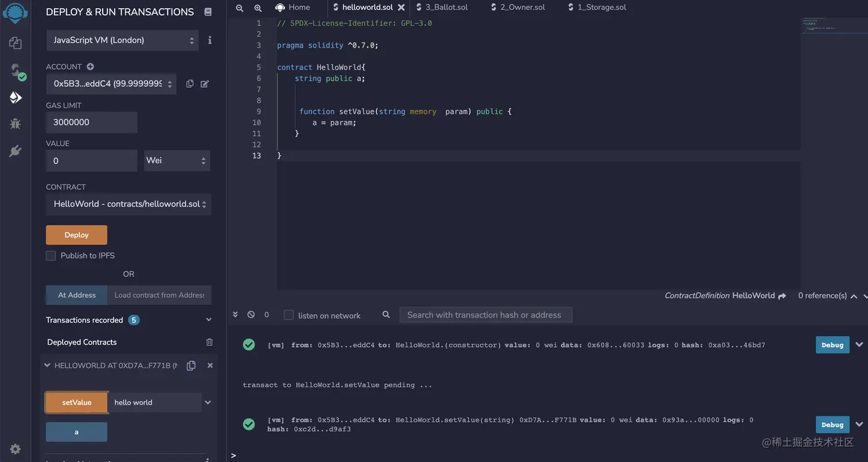The width and height of the screenshot is (868, 462).
Task: Open the Remix home logo icon
Action: pyautogui.click(x=15, y=13)
